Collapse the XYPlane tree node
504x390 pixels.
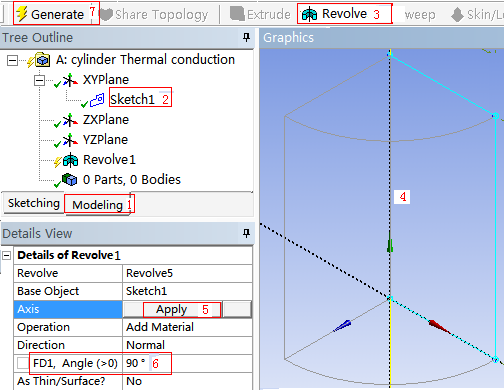[39, 80]
